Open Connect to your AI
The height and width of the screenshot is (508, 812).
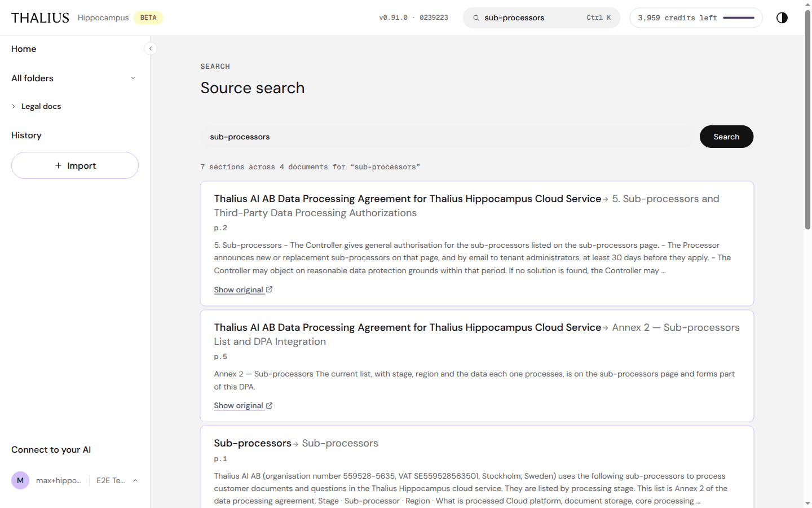[x=51, y=450]
